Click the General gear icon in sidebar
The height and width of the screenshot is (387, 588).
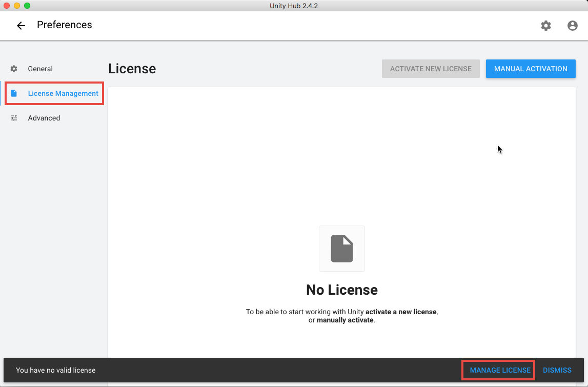coord(14,69)
